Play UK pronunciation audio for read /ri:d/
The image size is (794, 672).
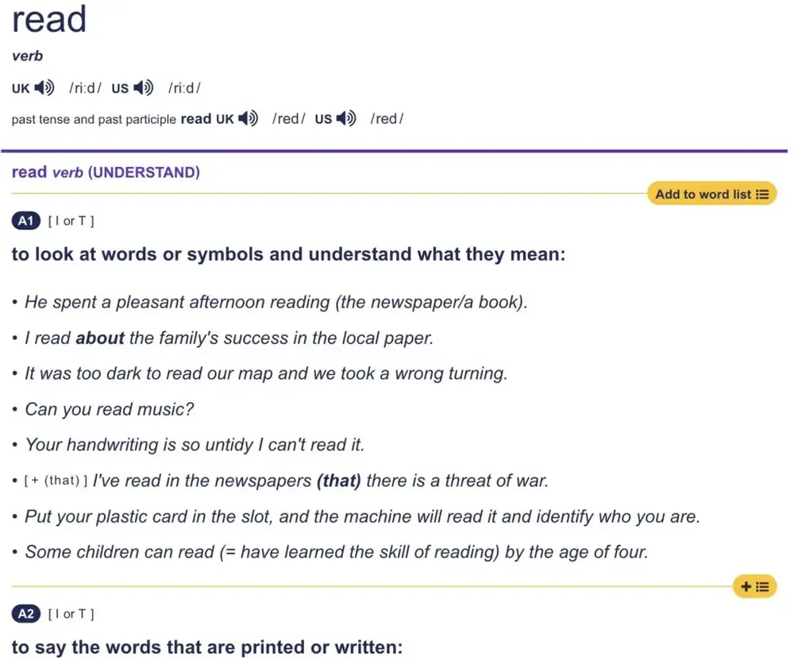(44, 88)
